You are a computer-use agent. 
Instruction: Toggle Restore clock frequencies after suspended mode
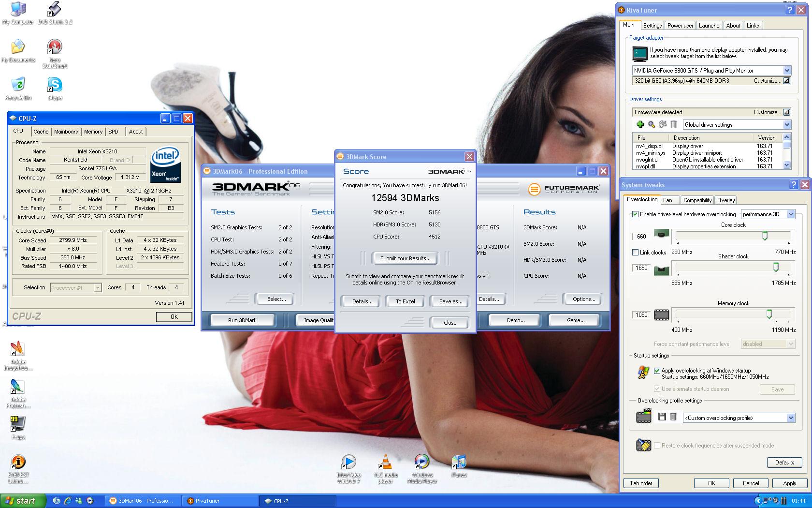tap(657, 445)
